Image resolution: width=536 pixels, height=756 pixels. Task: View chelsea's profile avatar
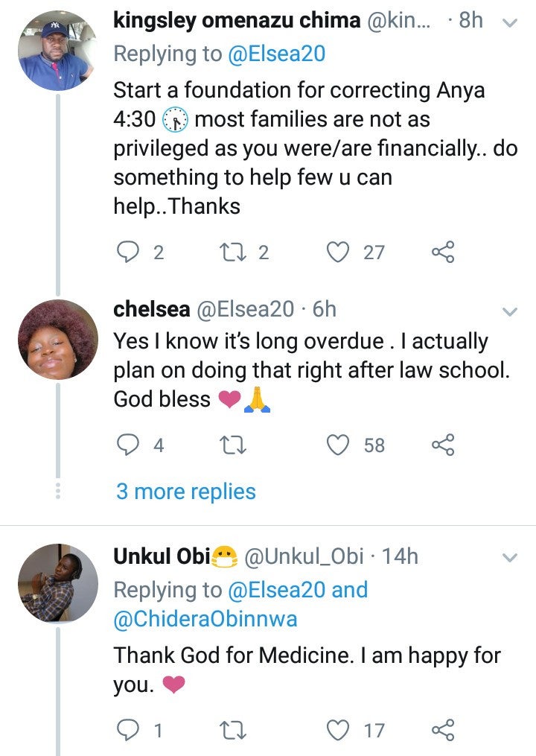point(57,339)
